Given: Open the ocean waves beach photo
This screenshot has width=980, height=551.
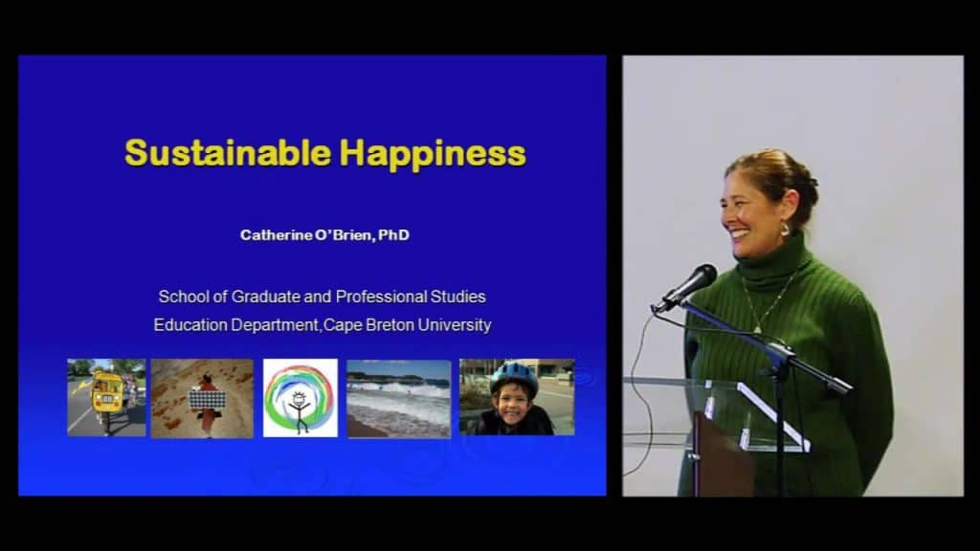Looking at the screenshot, I should point(398,397).
